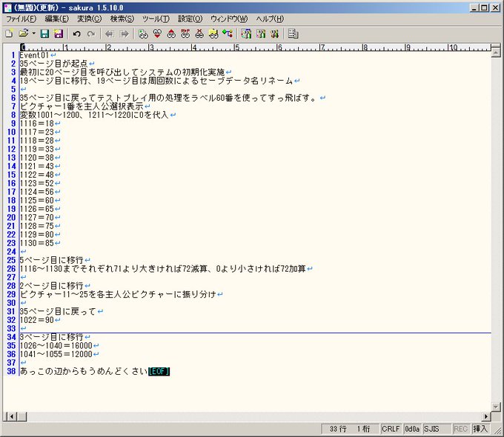Redo the undone edit
This screenshot has height=437, width=504.
tap(91, 33)
